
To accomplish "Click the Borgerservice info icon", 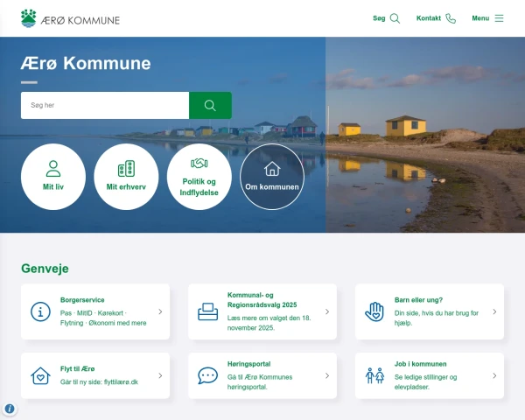I will tap(40, 311).
